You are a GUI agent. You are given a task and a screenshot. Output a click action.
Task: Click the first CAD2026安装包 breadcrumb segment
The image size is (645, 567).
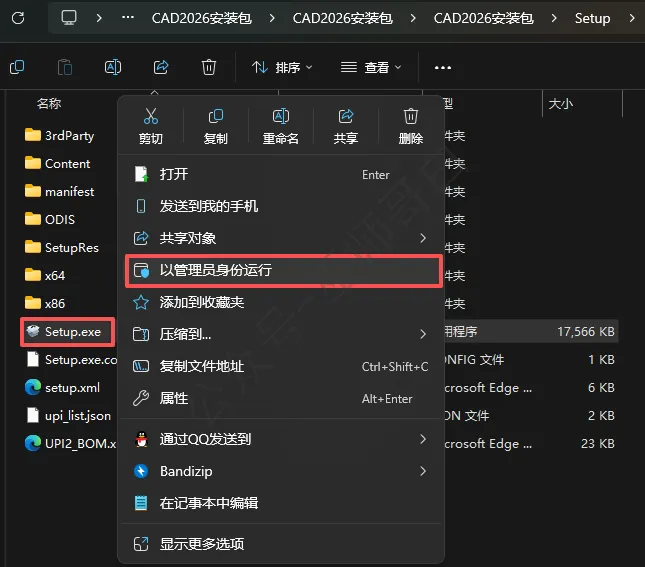coord(202,18)
